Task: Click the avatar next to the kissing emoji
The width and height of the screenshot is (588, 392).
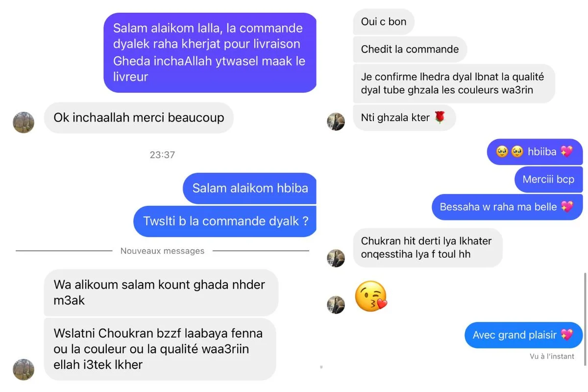Action: coord(336,304)
